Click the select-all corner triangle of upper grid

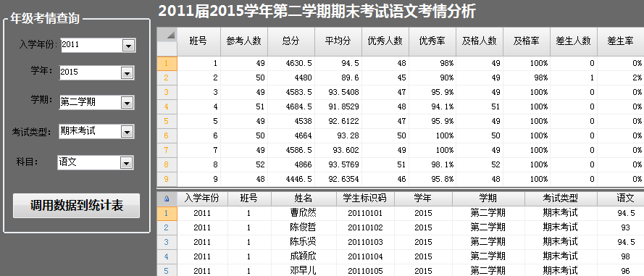tap(167, 41)
